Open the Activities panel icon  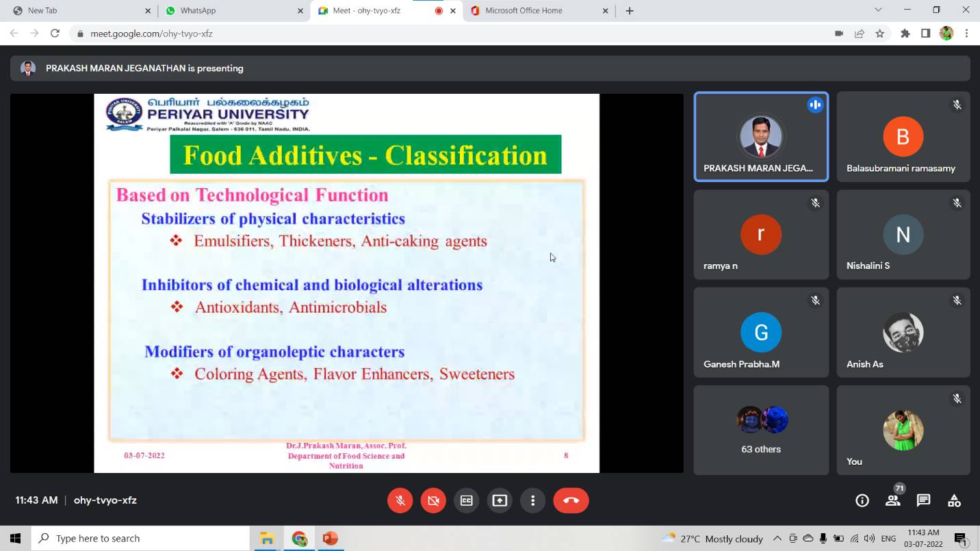954,500
